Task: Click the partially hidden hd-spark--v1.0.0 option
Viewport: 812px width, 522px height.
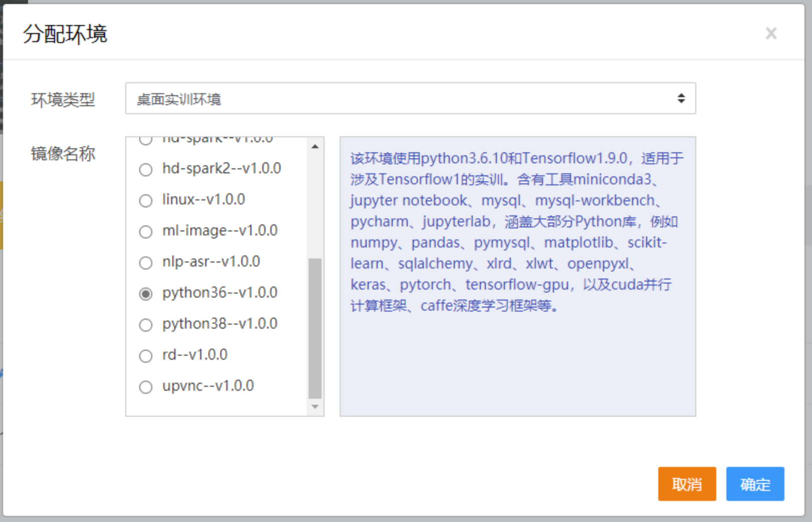Action: 146,140
